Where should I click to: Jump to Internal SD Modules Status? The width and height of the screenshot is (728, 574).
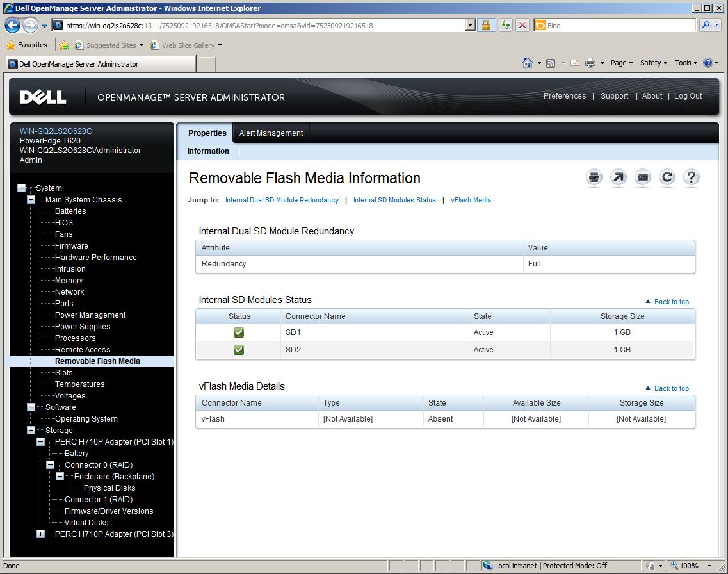point(394,200)
